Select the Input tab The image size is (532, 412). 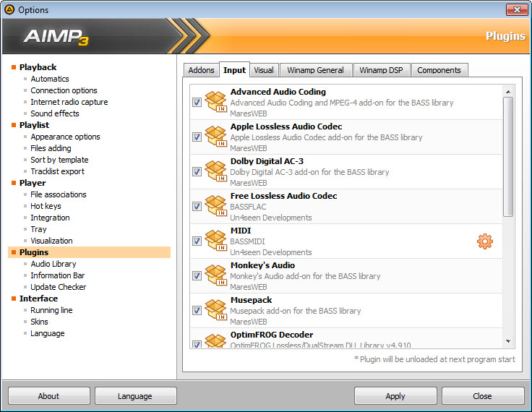234,70
